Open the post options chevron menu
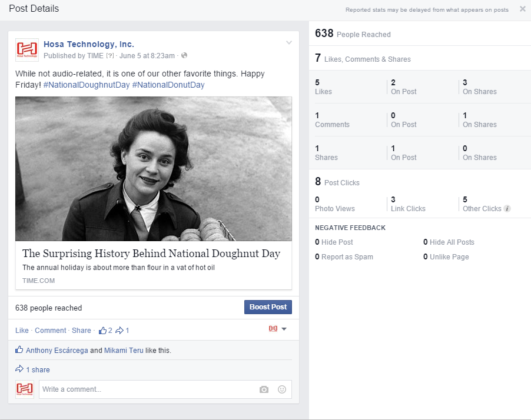This screenshot has width=531, height=420. click(288, 42)
